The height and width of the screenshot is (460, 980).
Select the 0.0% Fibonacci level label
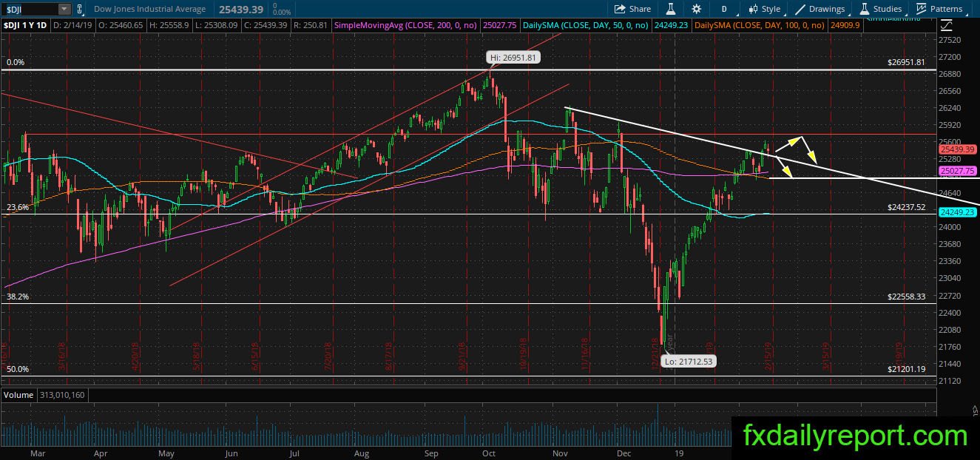point(16,63)
